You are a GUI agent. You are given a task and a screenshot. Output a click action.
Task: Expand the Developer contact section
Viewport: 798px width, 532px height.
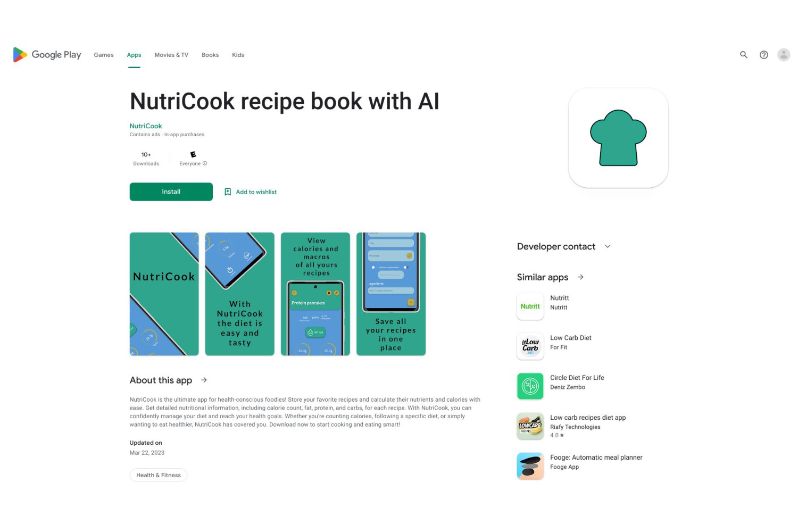pos(608,246)
